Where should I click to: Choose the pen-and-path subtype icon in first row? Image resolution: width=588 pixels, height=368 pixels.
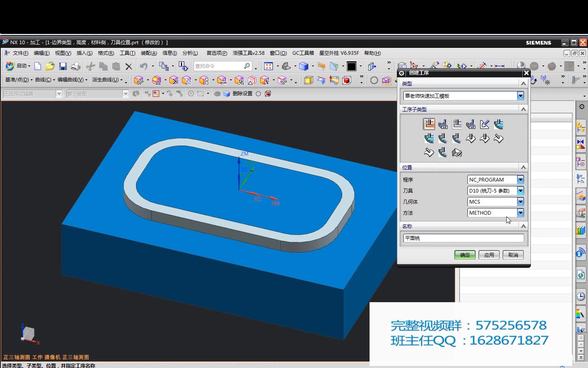(x=485, y=124)
